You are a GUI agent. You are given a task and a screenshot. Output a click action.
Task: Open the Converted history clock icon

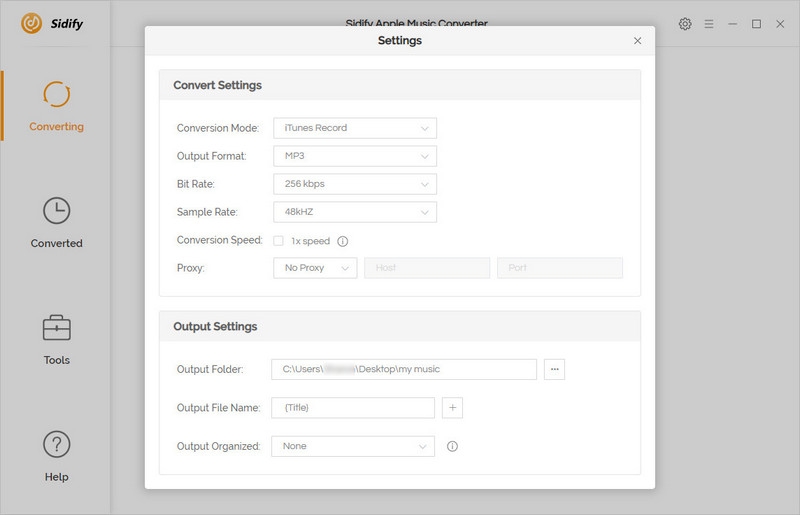[56, 211]
